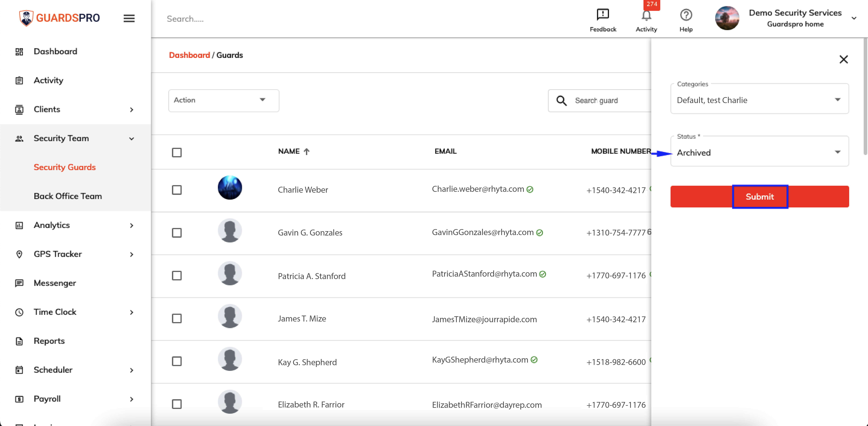This screenshot has width=868, height=426.
Task: Expand the account dropdown chevron
Action: coord(854,18)
